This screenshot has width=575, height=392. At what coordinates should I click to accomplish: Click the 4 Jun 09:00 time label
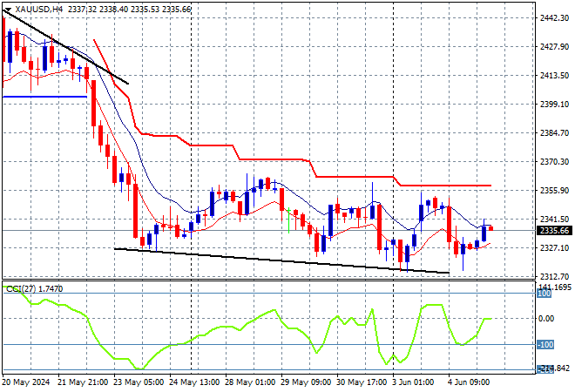(469, 382)
